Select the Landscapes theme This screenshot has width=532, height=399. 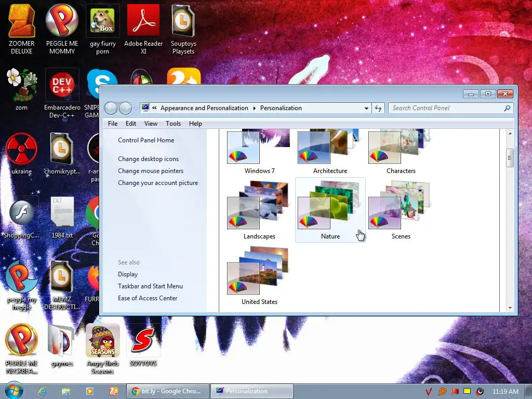260,210
